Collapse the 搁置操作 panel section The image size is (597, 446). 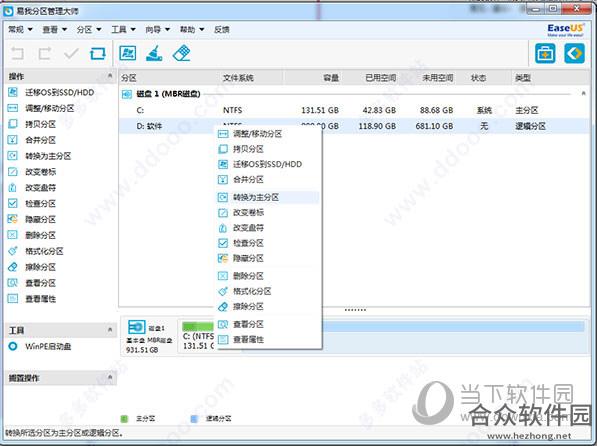coord(110,377)
